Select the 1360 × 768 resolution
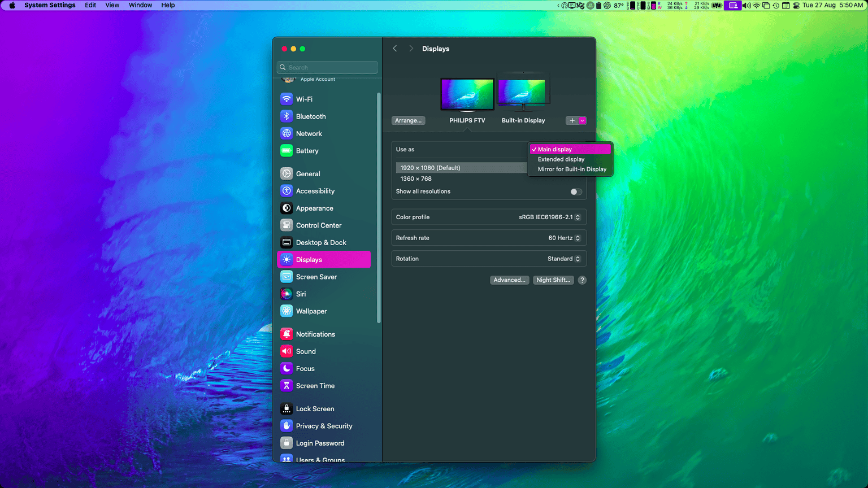The height and width of the screenshot is (488, 868). tap(416, 178)
